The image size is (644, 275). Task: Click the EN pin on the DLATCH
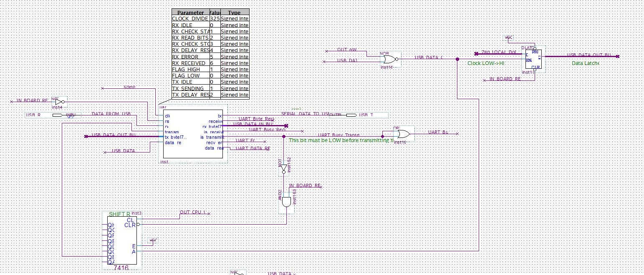click(529, 60)
